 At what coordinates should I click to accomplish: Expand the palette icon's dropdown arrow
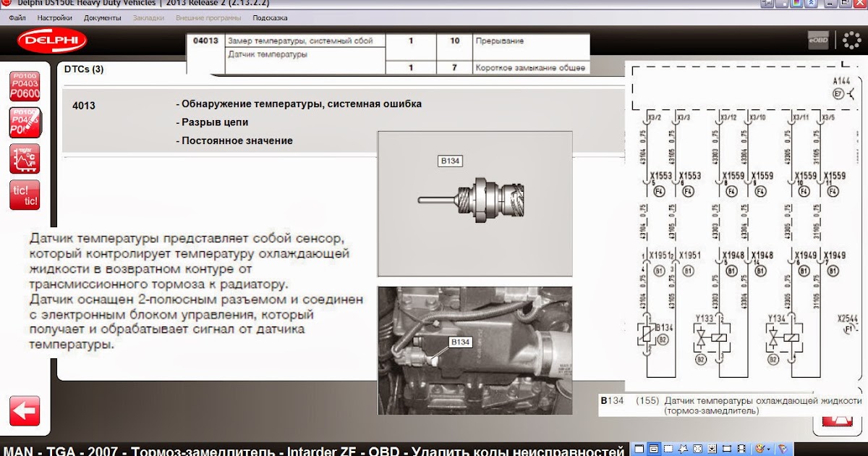(770, 449)
